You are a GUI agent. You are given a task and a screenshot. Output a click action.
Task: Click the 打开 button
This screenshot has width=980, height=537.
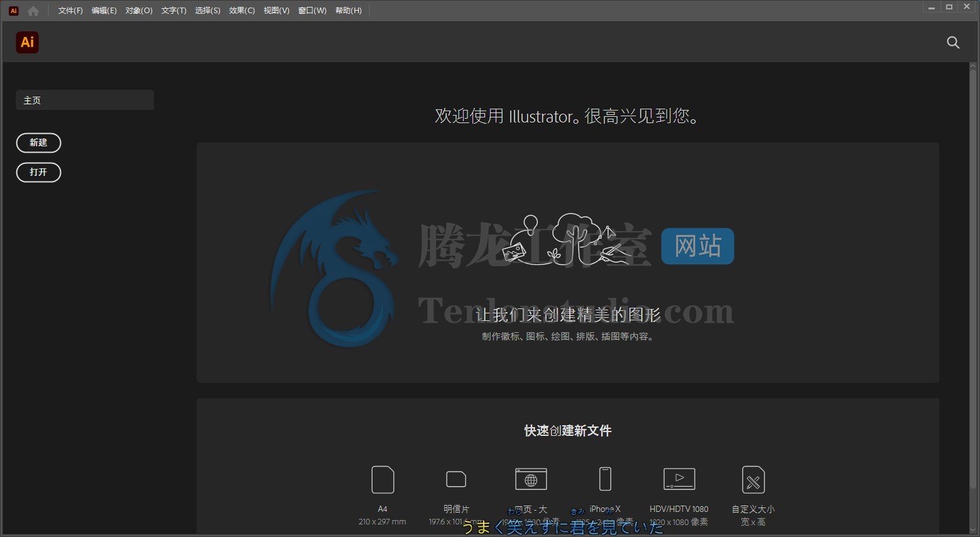pos(38,172)
